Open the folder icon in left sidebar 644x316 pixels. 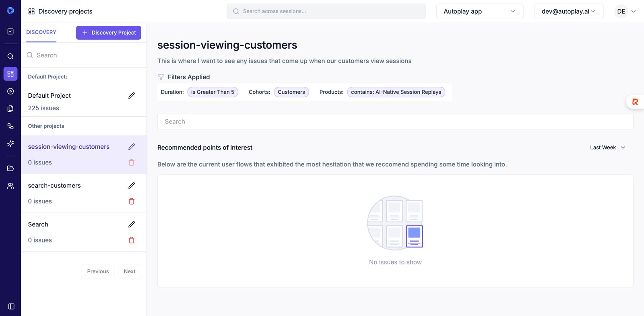(10, 168)
